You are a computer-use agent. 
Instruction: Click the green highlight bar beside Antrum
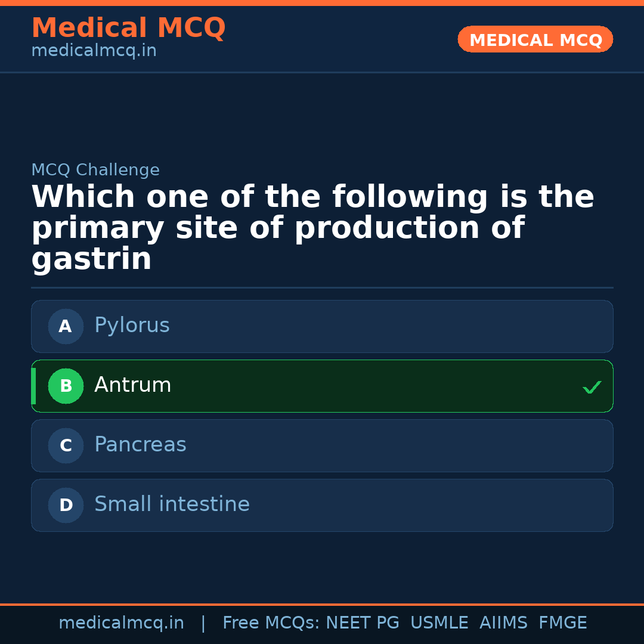click(x=33, y=386)
